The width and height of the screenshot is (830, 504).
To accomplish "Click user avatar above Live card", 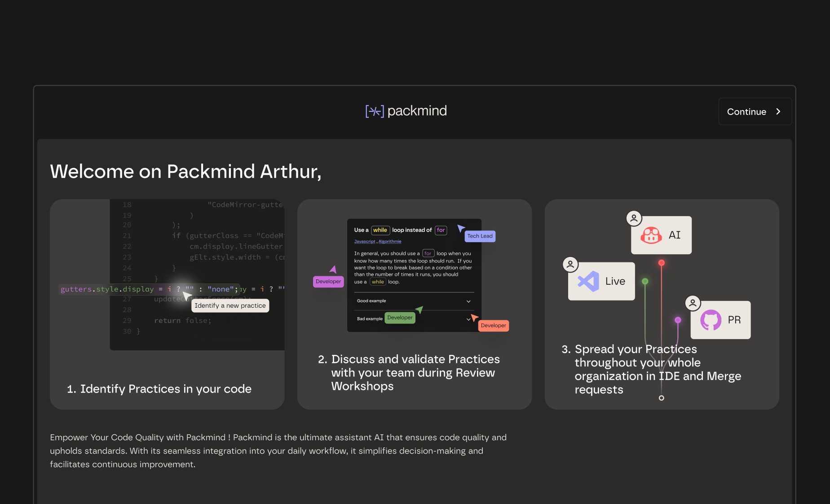I will pos(570,264).
